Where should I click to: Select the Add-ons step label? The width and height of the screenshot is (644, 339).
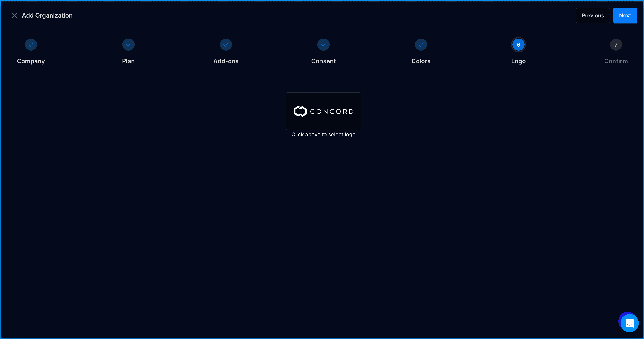point(226,61)
